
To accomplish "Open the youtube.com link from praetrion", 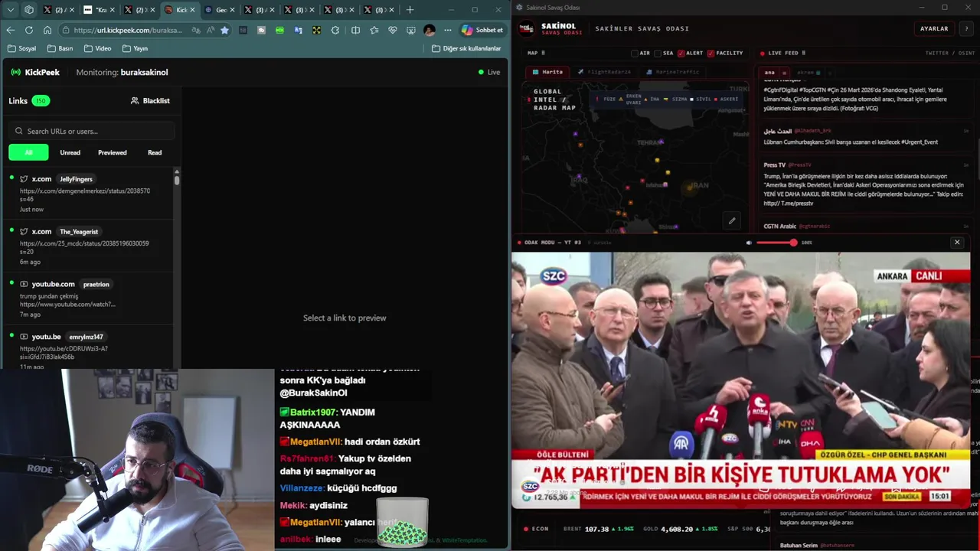I will 87,298.
